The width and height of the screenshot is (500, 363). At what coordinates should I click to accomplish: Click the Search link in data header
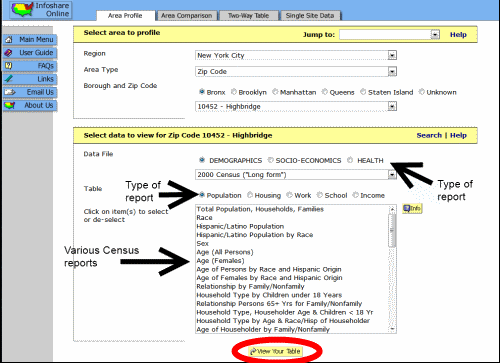pos(429,135)
